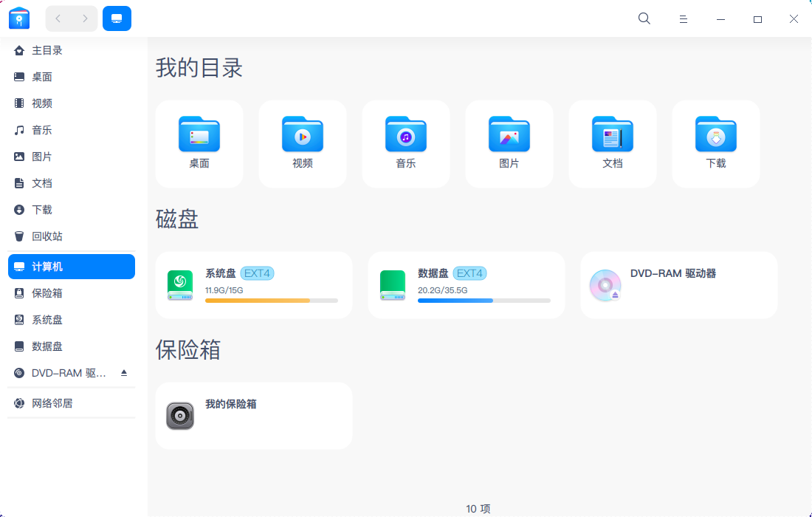This screenshot has height=517, width=812.
Task: Open 保险箱 in the sidebar
Action: point(72,293)
